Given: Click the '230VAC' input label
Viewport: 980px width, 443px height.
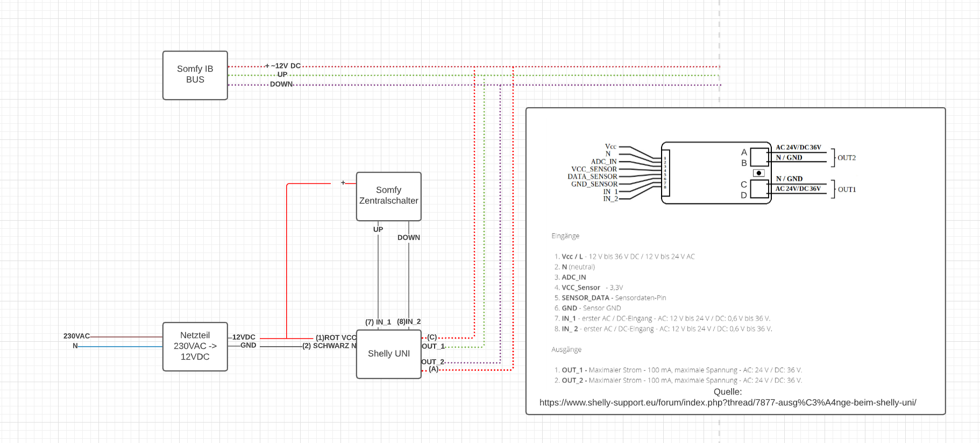Looking at the screenshot, I should click(77, 336).
